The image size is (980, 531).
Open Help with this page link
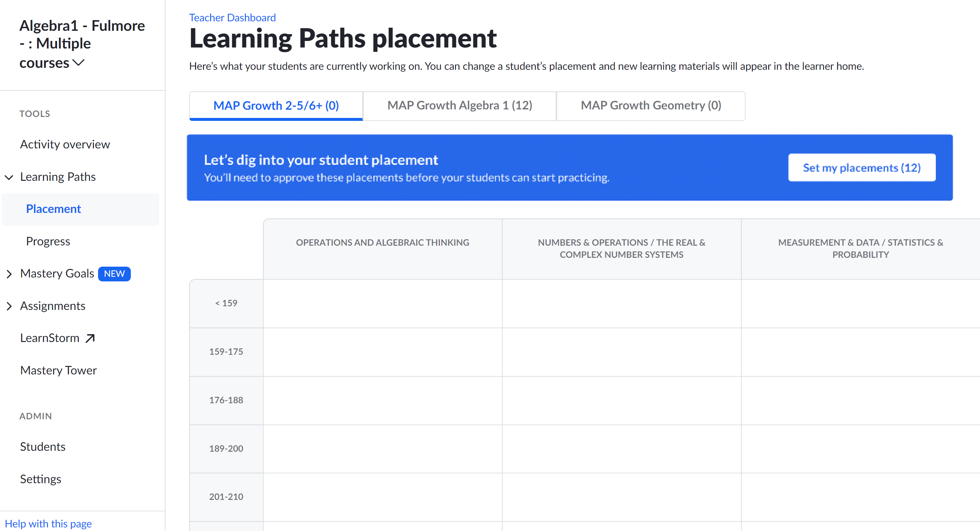coord(48,523)
